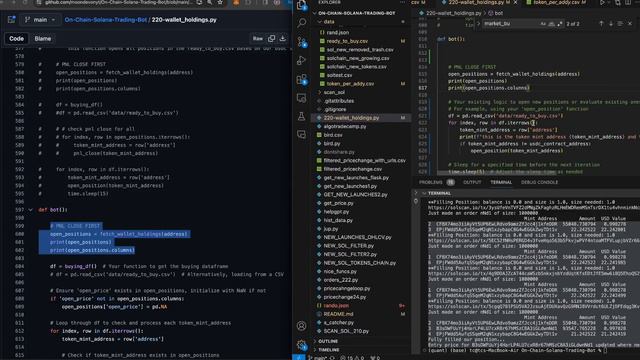Open the Search view in VS Code
The width and height of the screenshot is (640, 360).
[302, 22]
